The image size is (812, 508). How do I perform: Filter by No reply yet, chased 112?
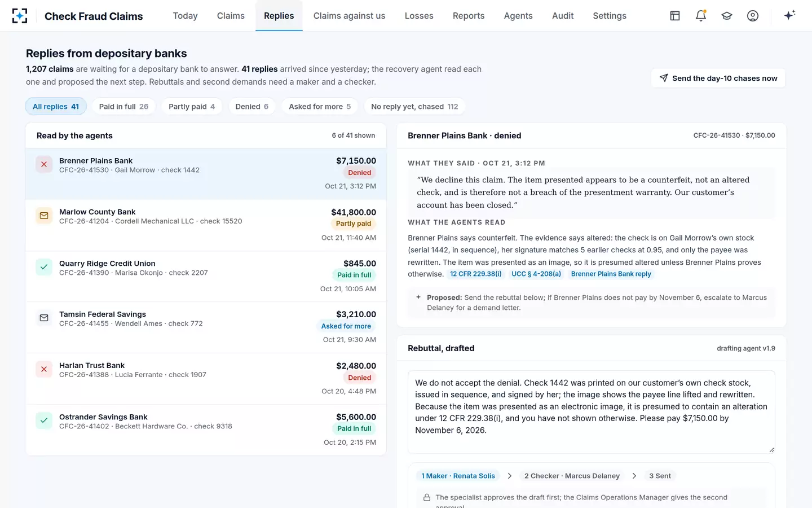[x=414, y=107]
